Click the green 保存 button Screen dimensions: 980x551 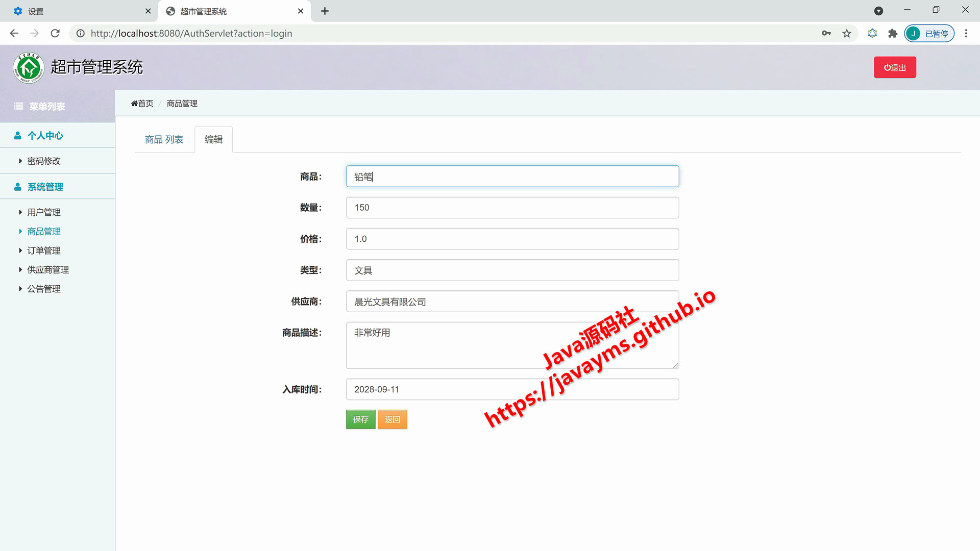click(360, 419)
